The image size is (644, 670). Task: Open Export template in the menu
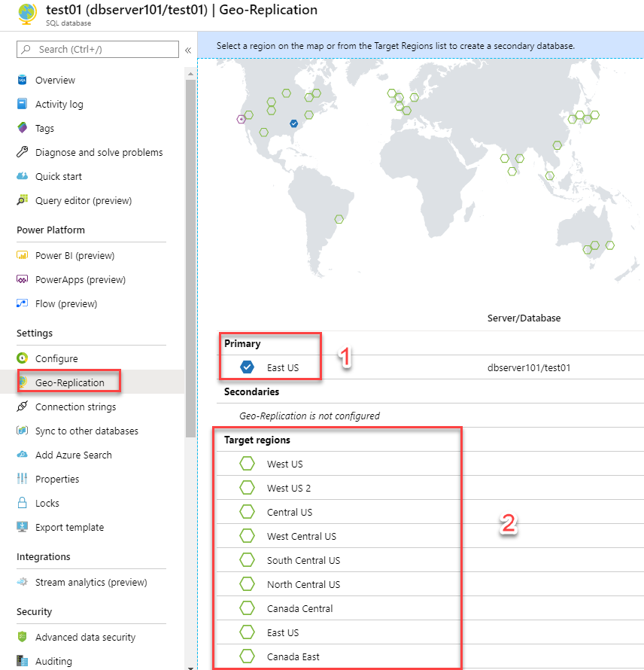[x=70, y=527]
